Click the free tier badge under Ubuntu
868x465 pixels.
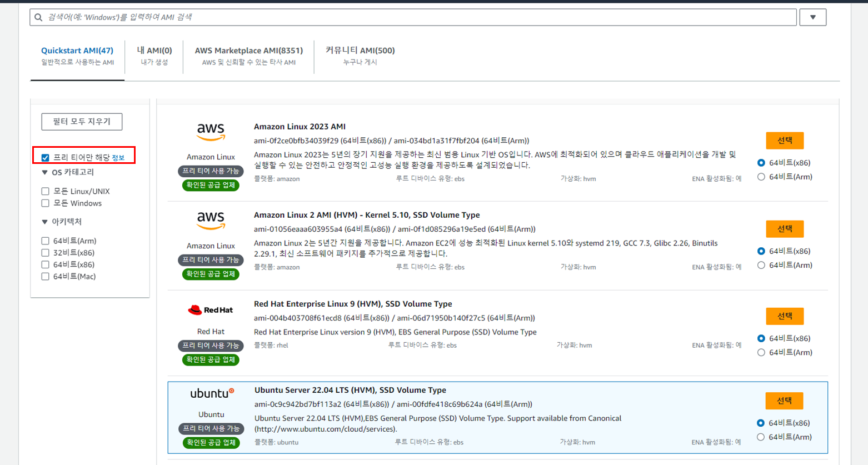pyautogui.click(x=211, y=429)
